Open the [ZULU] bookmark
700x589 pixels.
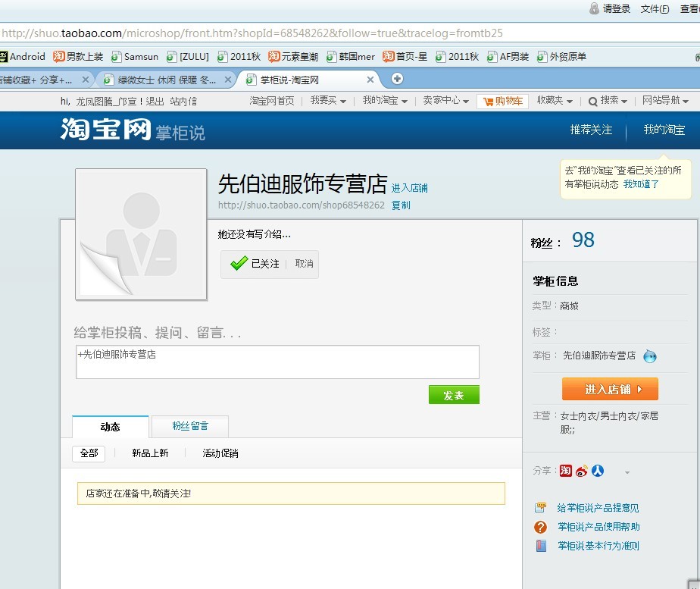coord(188,57)
